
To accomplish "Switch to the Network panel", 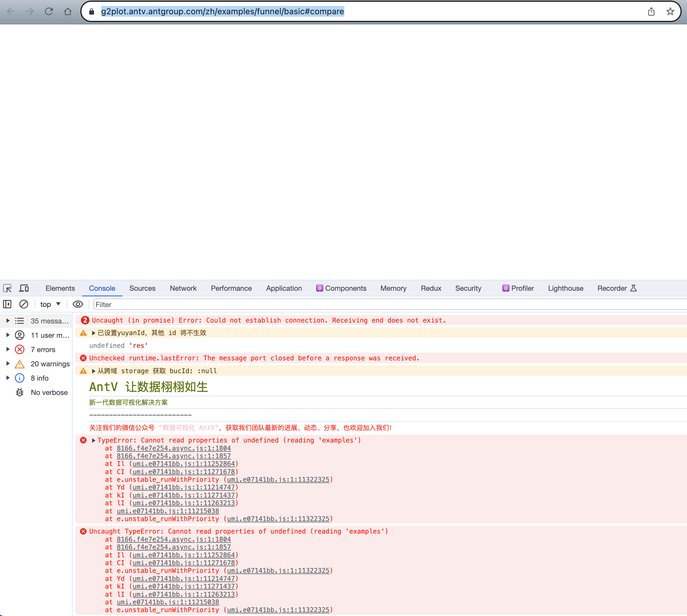I will click(x=183, y=288).
